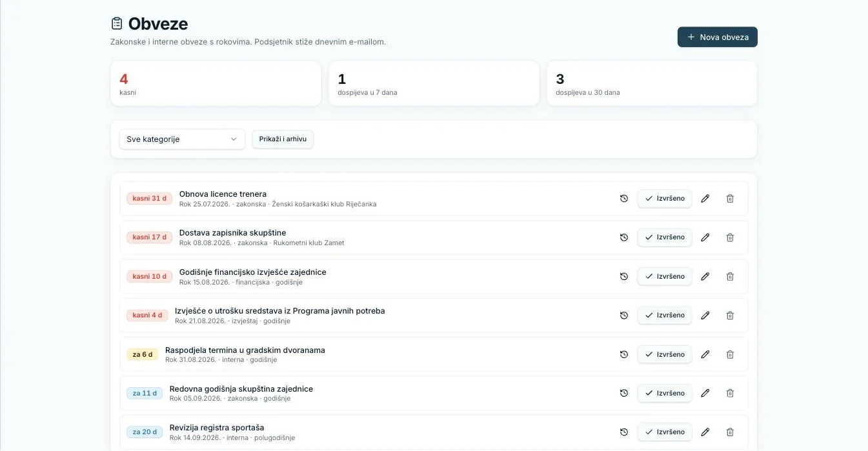The width and height of the screenshot is (868, 451).
Task: Show history of Redovna godišnja skupština zajednice
Action: click(x=623, y=393)
